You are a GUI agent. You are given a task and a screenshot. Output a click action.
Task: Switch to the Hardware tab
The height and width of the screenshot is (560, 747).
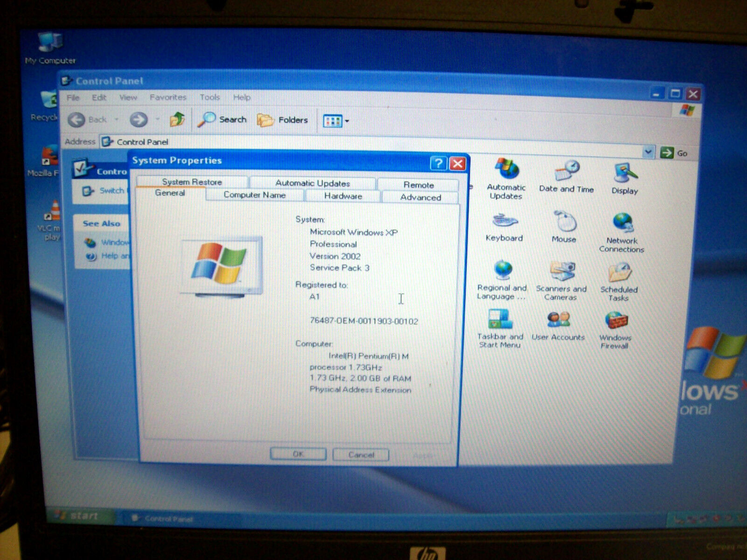[x=343, y=196]
